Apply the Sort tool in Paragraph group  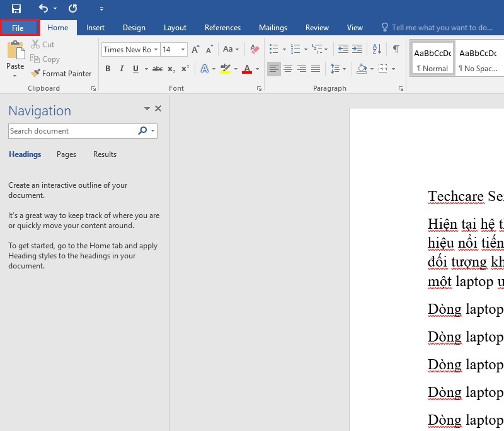377,49
